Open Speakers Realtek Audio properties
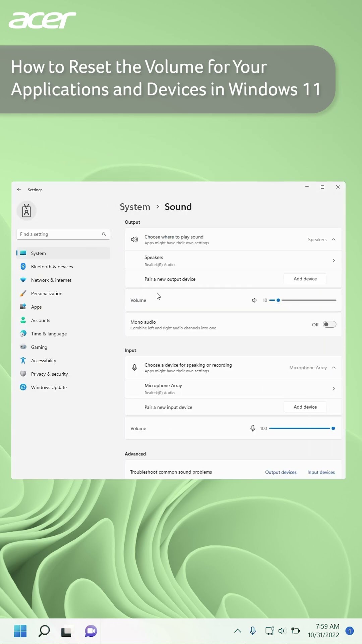Image resolution: width=362 pixels, height=644 pixels. pos(233,261)
